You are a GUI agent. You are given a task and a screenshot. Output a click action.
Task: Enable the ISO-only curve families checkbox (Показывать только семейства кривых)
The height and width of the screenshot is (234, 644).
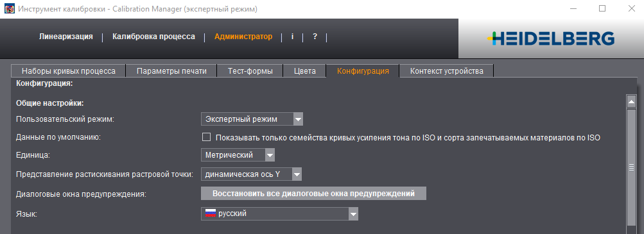[207, 137]
